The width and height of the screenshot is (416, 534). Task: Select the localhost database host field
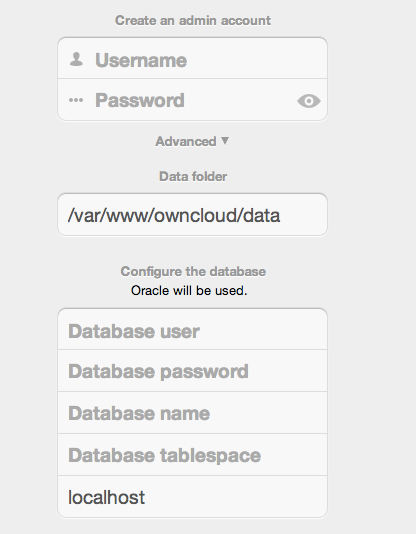point(192,497)
